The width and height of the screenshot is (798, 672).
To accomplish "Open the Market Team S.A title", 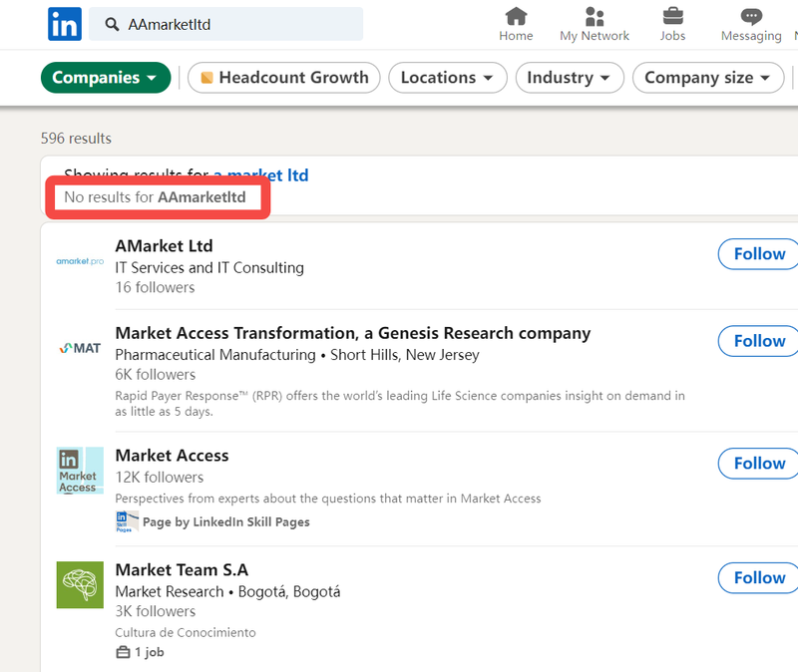I will coord(182,569).
